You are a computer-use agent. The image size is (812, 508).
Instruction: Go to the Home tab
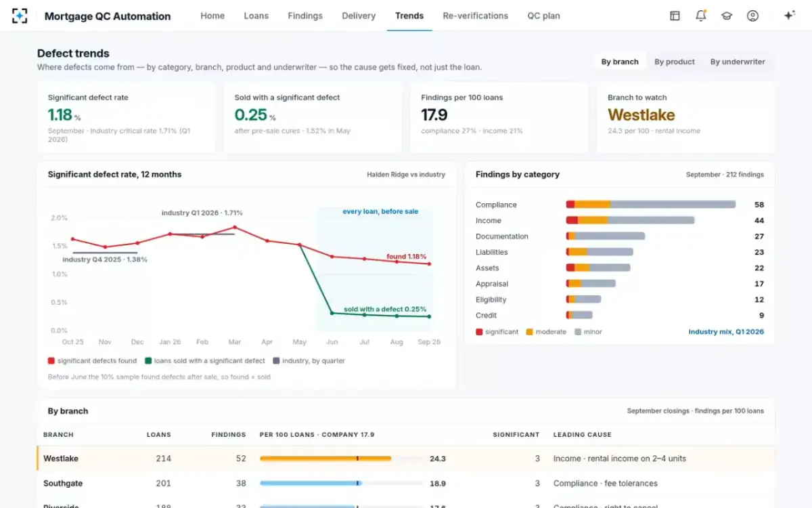pos(212,16)
